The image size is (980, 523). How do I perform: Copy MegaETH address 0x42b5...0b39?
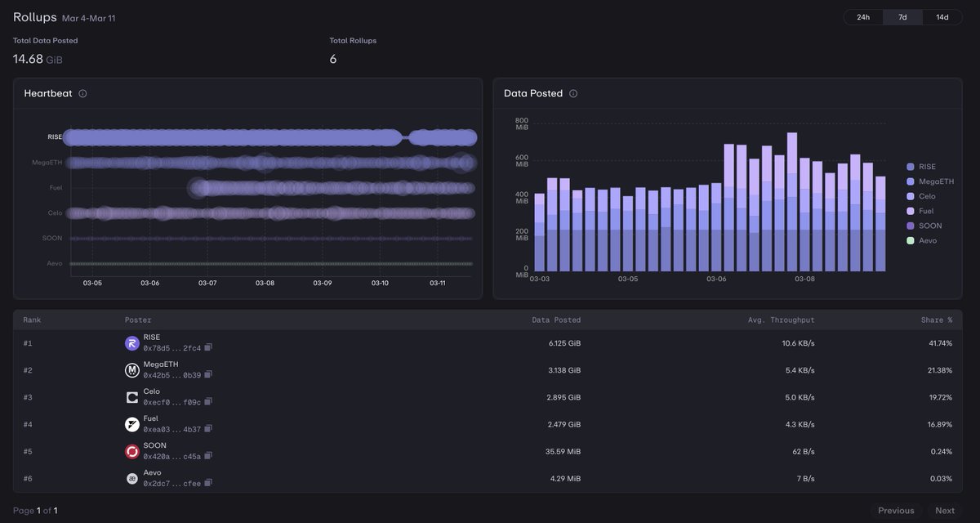point(208,375)
